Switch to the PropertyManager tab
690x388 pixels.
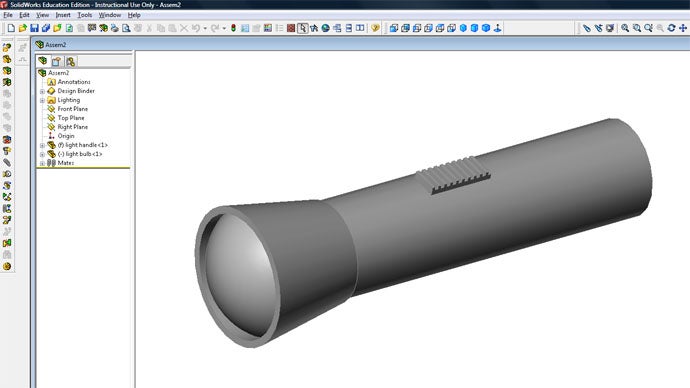56,61
